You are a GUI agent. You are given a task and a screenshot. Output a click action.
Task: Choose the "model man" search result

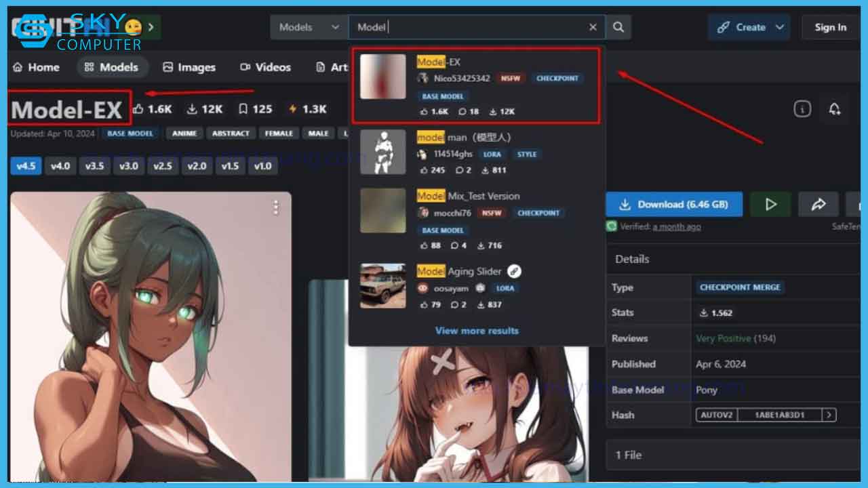tap(476, 153)
